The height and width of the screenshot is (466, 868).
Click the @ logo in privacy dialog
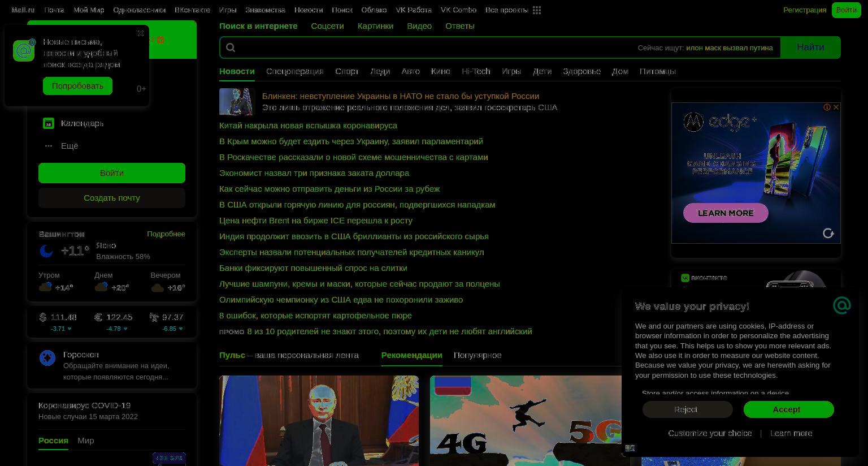pyautogui.click(x=841, y=305)
